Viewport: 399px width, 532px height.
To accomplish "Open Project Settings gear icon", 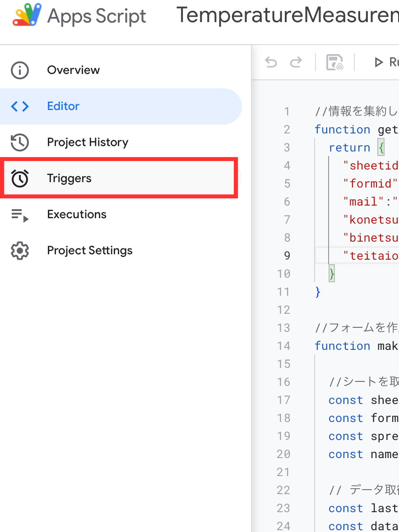I will tap(20, 251).
